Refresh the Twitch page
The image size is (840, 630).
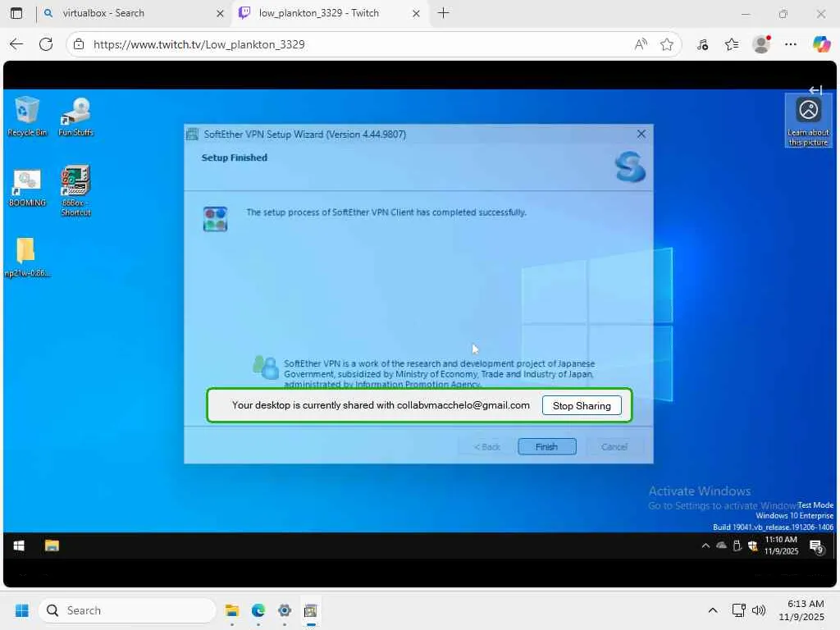click(x=46, y=44)
